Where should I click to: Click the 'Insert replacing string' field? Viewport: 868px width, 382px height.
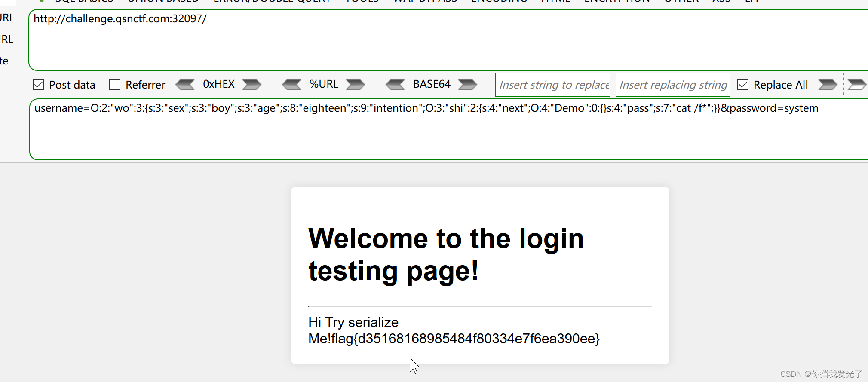[x=673, y=85]
